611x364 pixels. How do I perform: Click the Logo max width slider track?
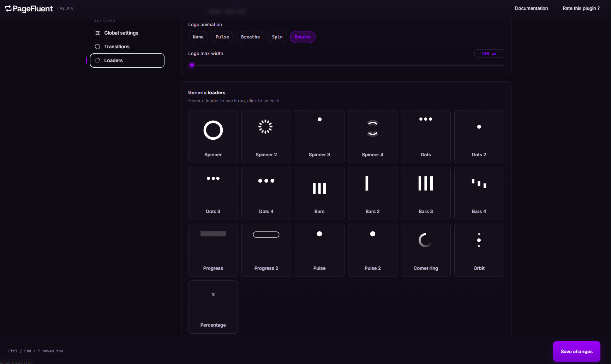[x=346, y=65]
